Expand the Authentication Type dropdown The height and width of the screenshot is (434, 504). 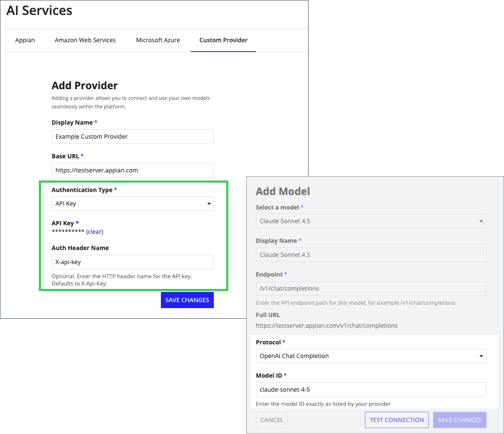click(x=132, y=204)
